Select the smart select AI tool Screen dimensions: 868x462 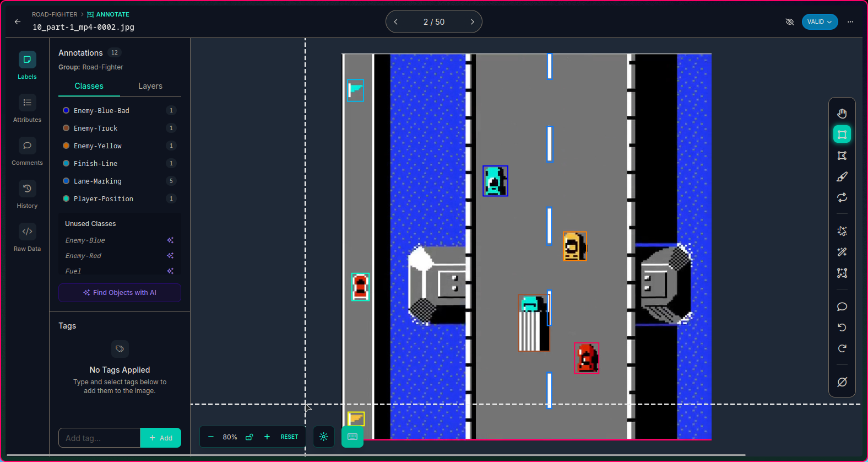(x=842, y=231)
